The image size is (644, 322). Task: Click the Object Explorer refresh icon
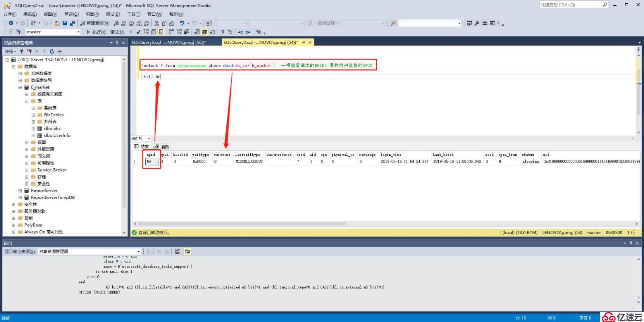coord(52,51)
